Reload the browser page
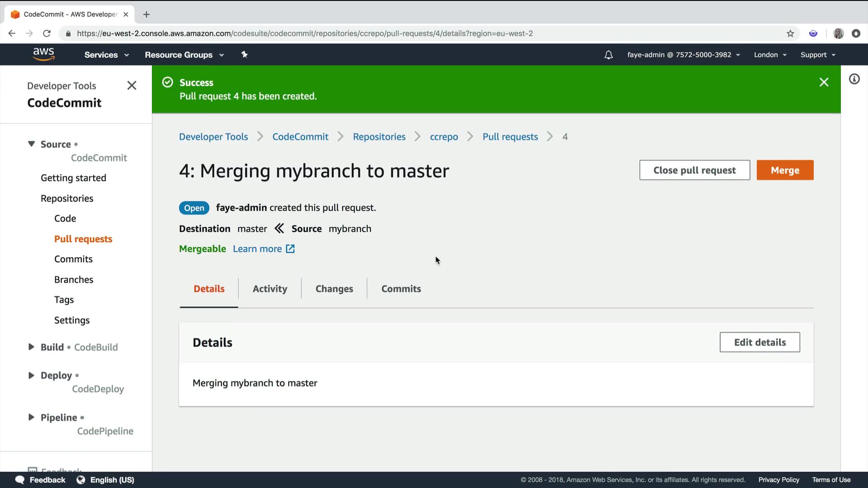This screenshot has width=868, height=488. point(47,33)
